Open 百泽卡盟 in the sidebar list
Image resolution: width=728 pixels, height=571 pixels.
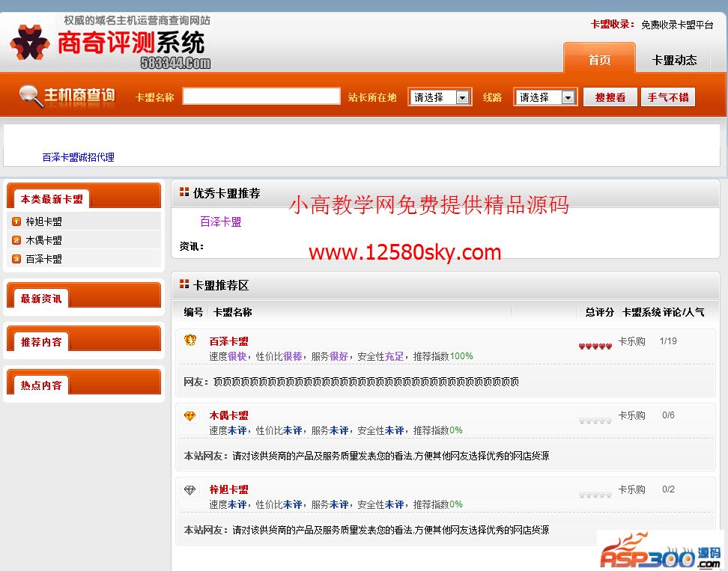pos(43,259)
